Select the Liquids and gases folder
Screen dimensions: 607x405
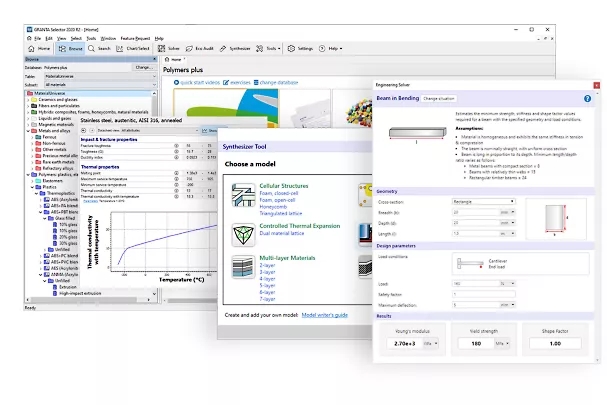[x=55, y=118]
